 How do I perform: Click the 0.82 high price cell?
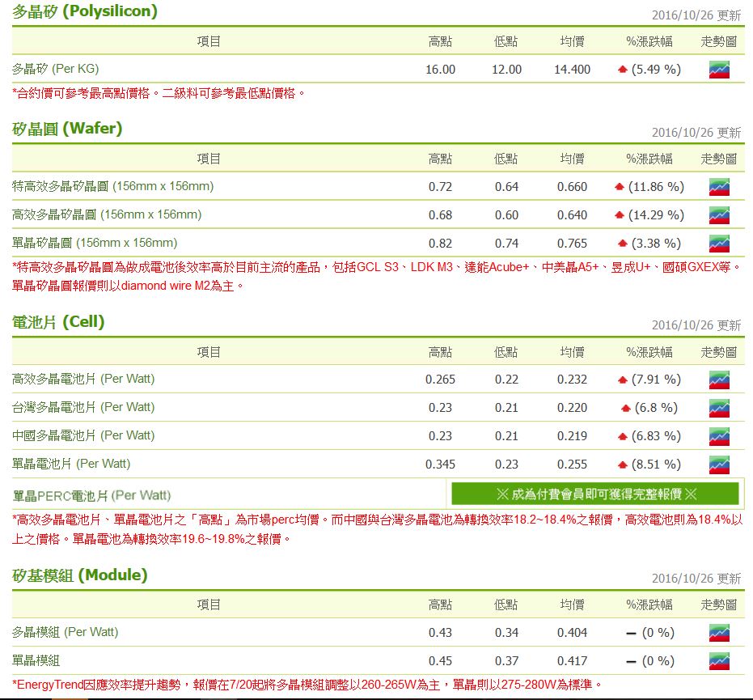point(440,244)
